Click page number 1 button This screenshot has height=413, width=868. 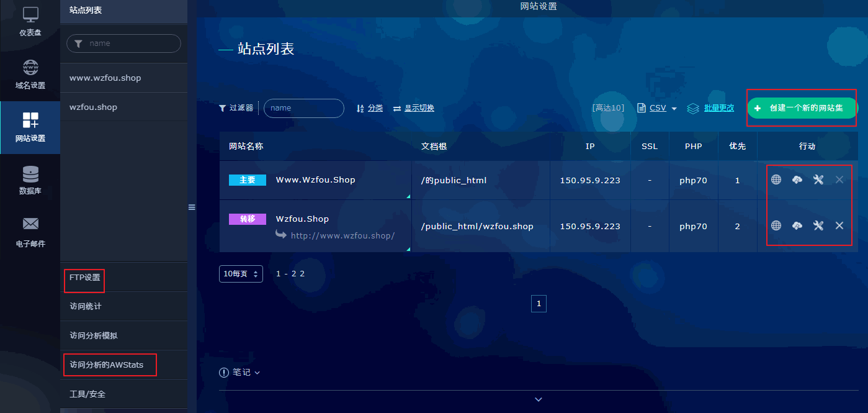[539, 304]
